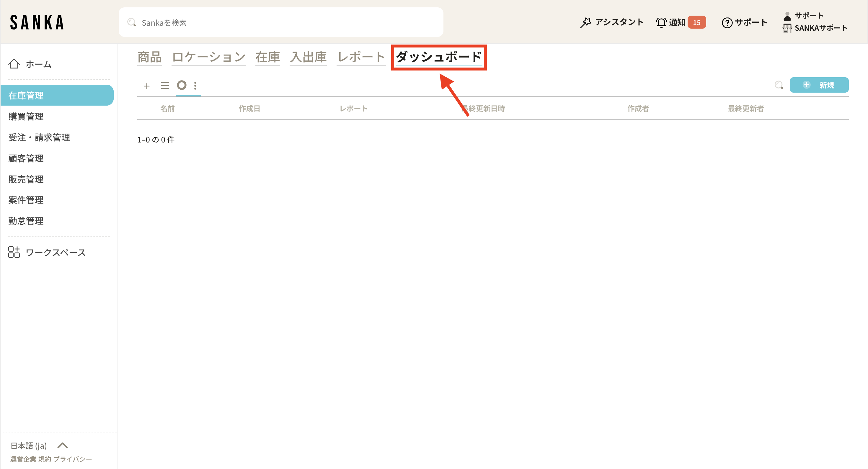
Task: Click the plus icon to add a view
Action: click(x=146, y=86)
